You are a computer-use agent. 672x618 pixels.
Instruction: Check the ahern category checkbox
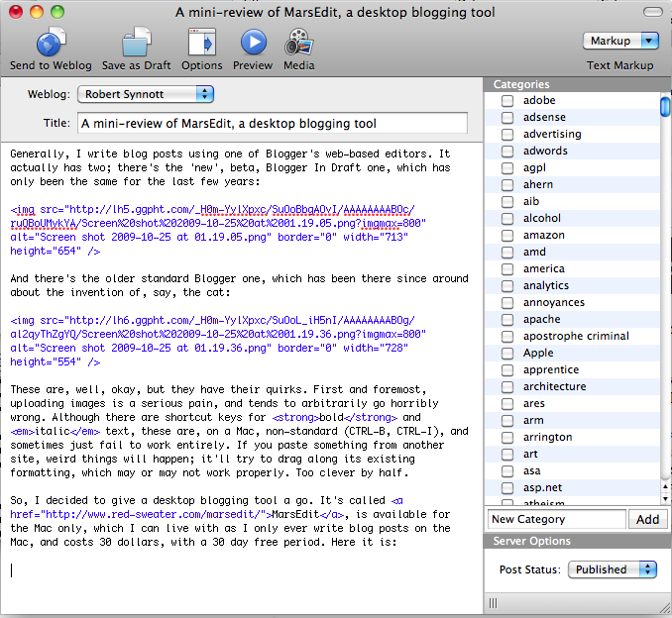point(507,185)
